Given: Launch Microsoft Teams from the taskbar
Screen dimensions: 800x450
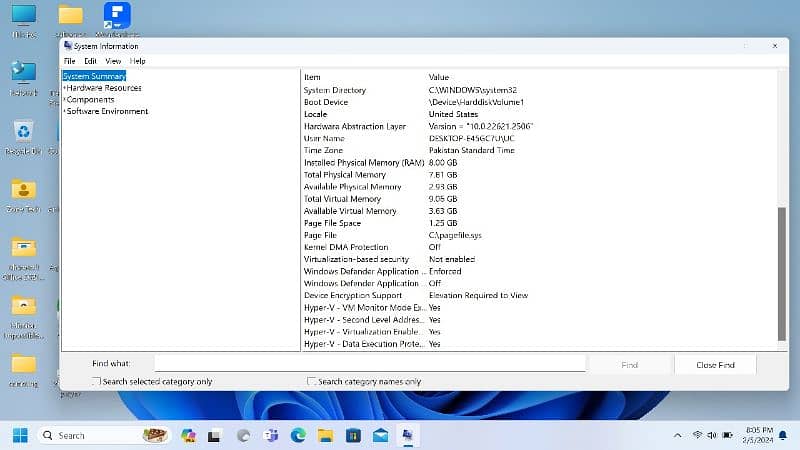Looking at the screenshot, I should click(271, 435).
